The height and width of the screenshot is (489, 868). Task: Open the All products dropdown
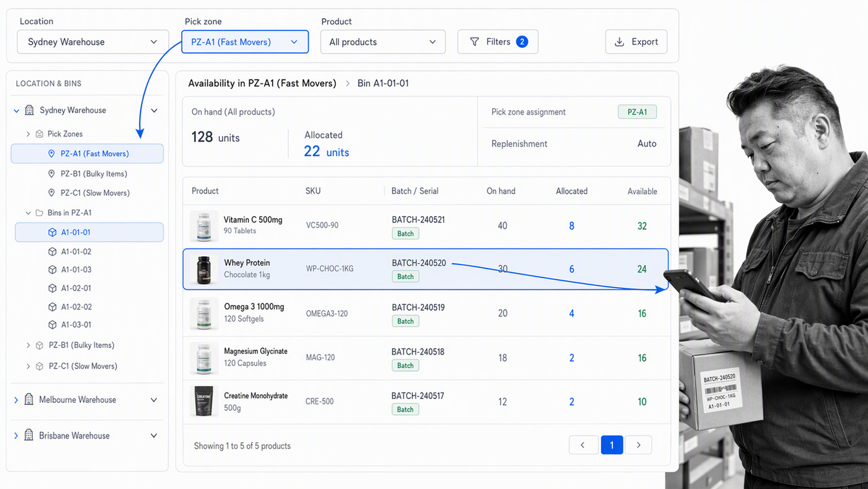(383, 42)
